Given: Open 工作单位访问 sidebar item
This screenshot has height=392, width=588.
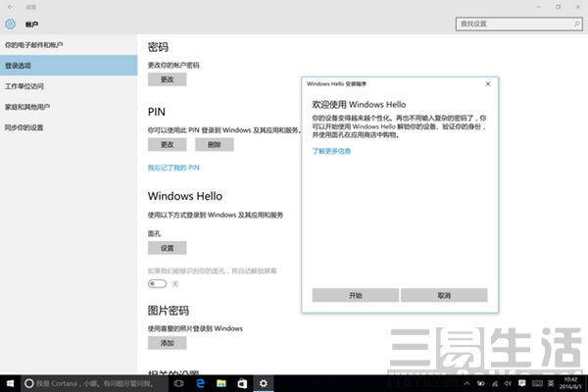Looking at the screenshot, I should 69,86.
